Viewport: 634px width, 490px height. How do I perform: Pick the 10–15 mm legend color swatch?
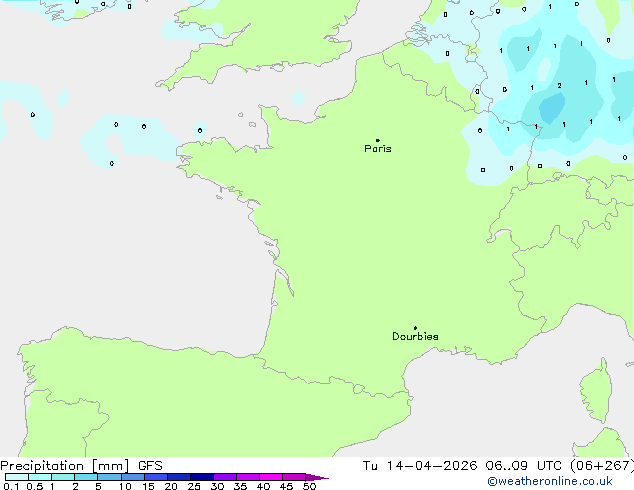[133, 477]
